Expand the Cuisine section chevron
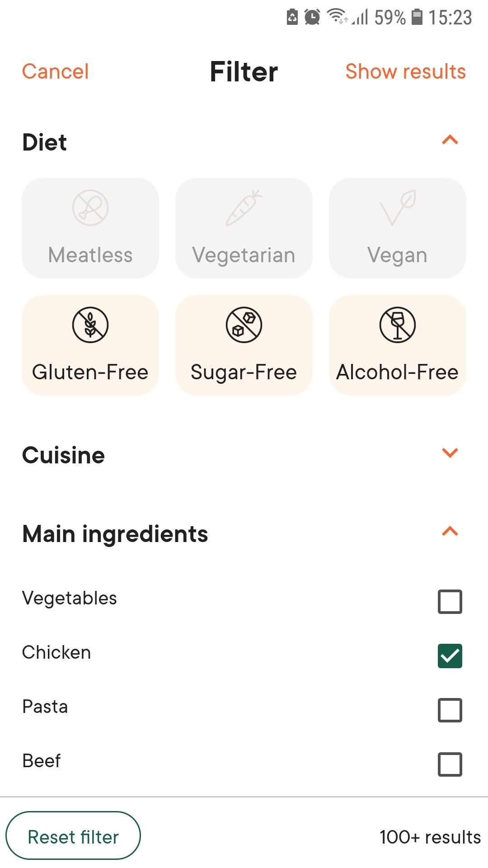 tap(450, 453)
